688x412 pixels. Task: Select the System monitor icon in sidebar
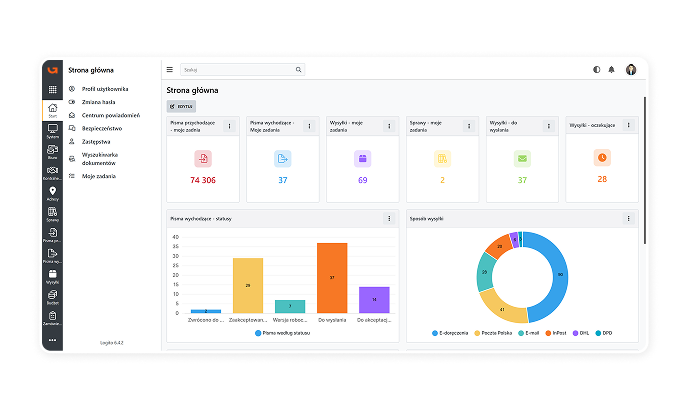click(x=52, y=131)
